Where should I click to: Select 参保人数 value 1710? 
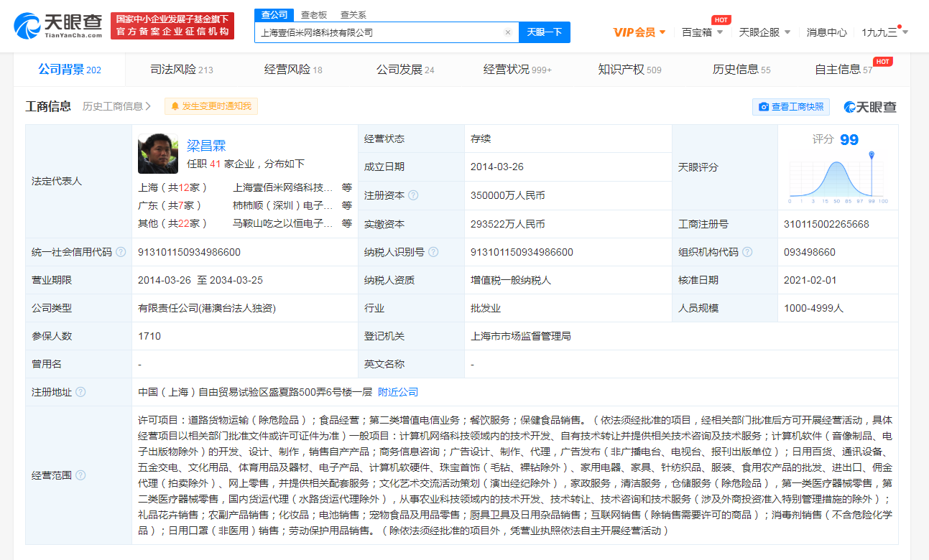(x=149, y=336)
